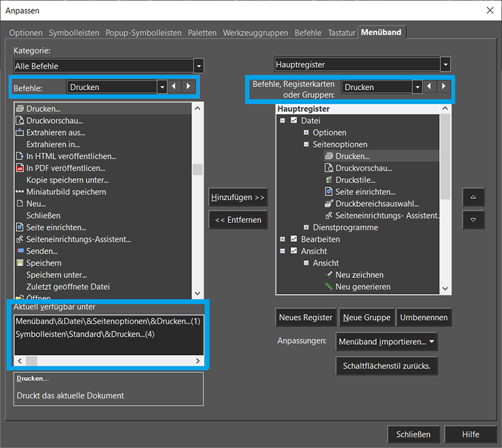Click horizontal scrollbar under Aktuell verfügbar unter
Image resolution: width=502 pixels, height=448 pixels.
[x=108, y=361]
